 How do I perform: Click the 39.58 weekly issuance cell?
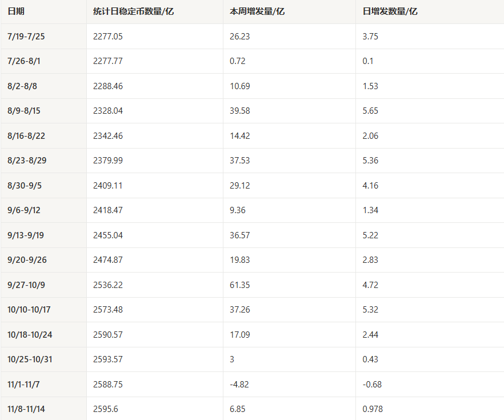(240, 111)
